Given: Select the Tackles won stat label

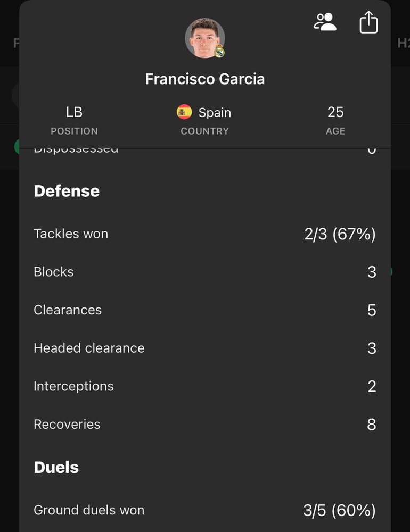Looking at the screenshot, I should [x=71, y=234].
